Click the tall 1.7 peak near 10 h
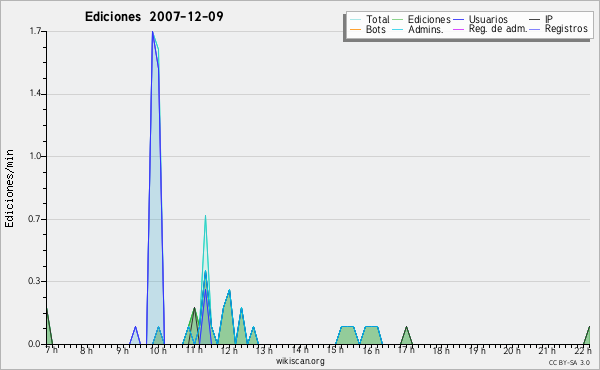Viewport: 600px width, 370px height. pos(155,187)
